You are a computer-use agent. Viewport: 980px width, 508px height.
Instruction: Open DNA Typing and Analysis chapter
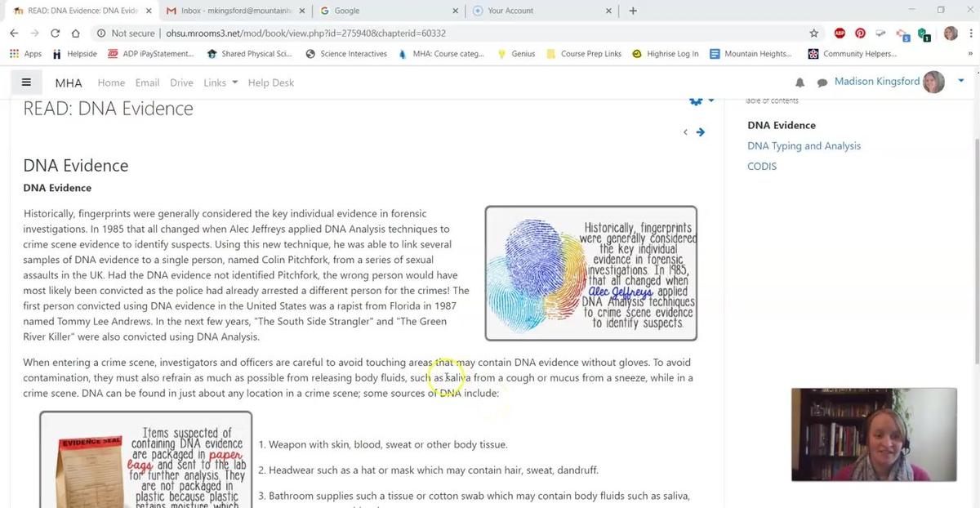tap(804, 145)
